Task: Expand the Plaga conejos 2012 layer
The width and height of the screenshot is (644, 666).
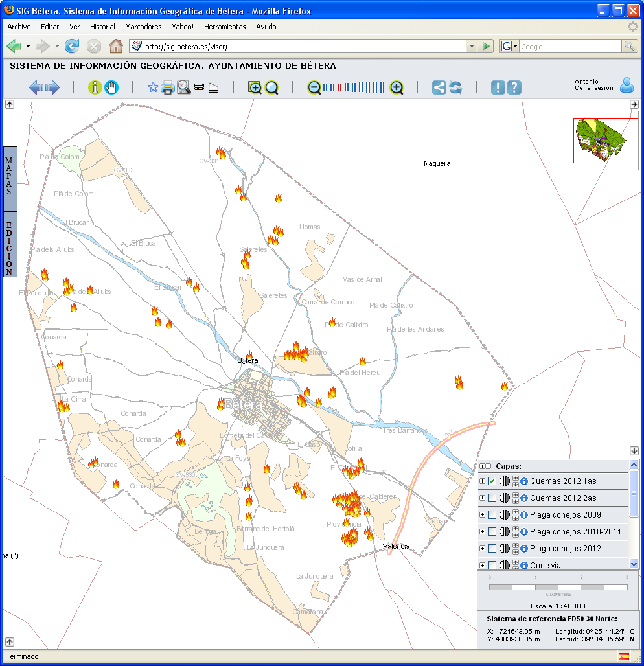Action: click(482, 548)
